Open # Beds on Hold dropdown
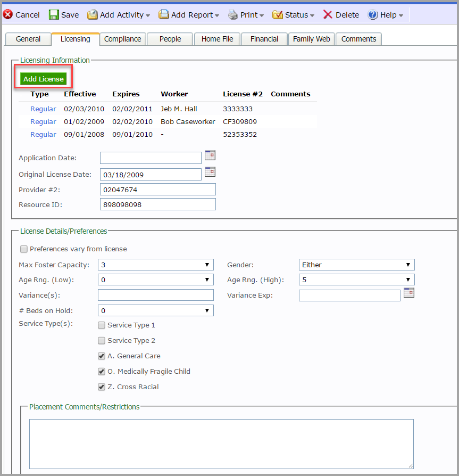 (x=155, y=310)
